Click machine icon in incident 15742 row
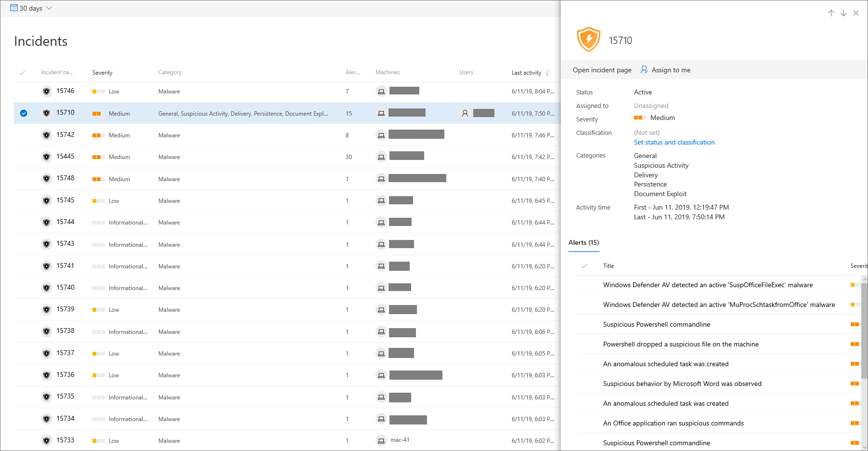Screen dimensions: 868x451 381,135
